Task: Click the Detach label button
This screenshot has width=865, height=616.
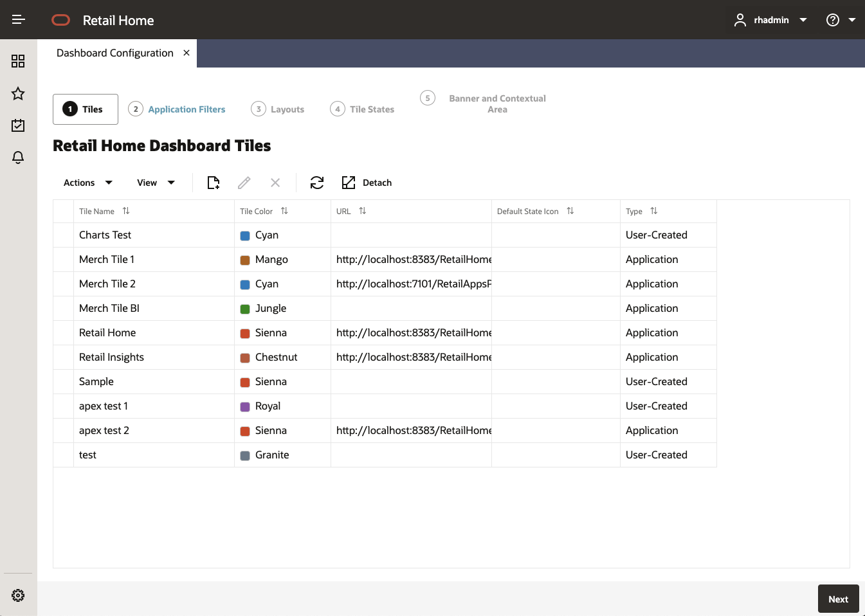Action: 377,183
